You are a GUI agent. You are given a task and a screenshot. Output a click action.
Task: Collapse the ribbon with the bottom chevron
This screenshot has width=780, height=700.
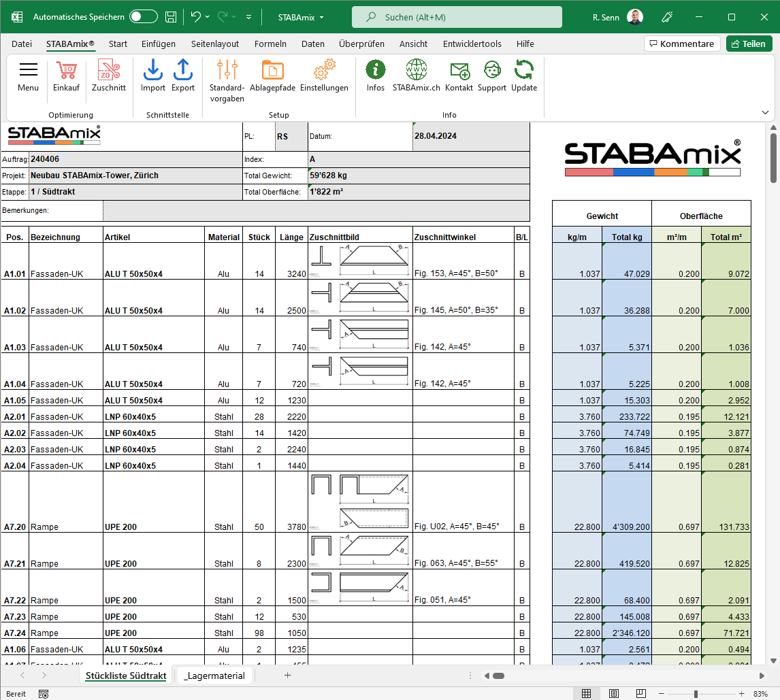point(765,112)
